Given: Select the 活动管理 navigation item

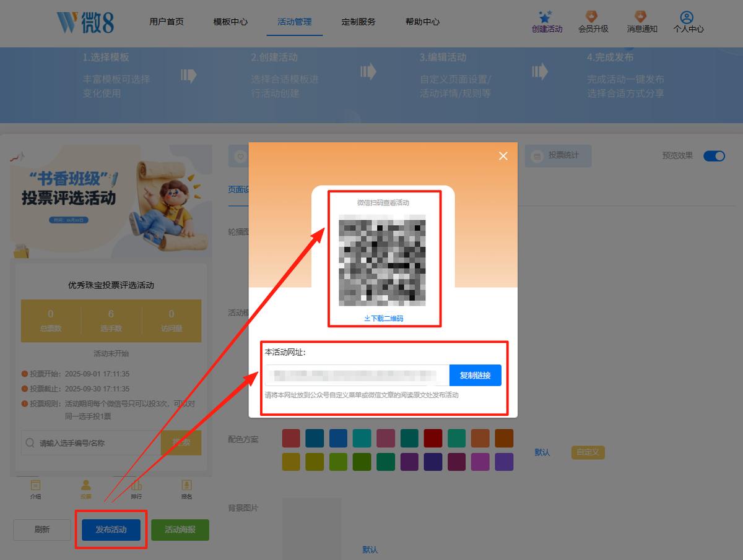Looking at the screenshot, I should (x=295, y=22).
